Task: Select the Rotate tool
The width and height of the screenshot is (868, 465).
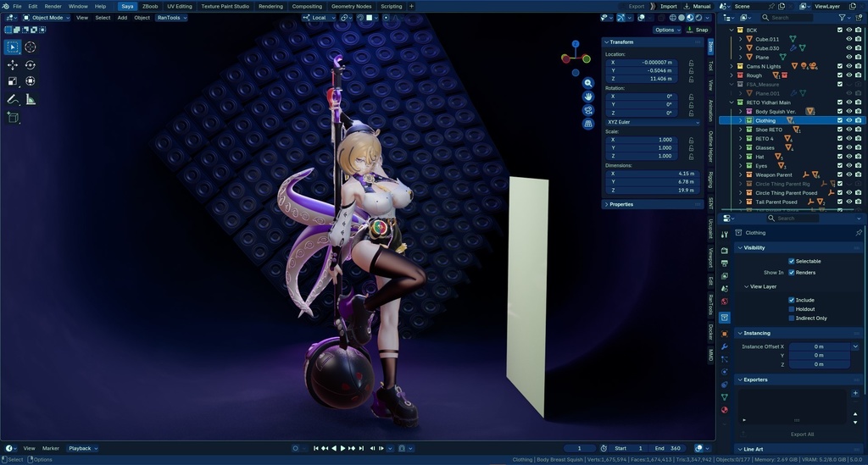Action: [31, 65]
